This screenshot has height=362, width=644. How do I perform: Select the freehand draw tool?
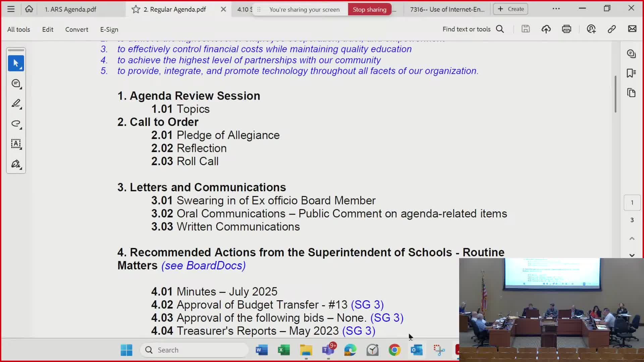click(16, 124)
